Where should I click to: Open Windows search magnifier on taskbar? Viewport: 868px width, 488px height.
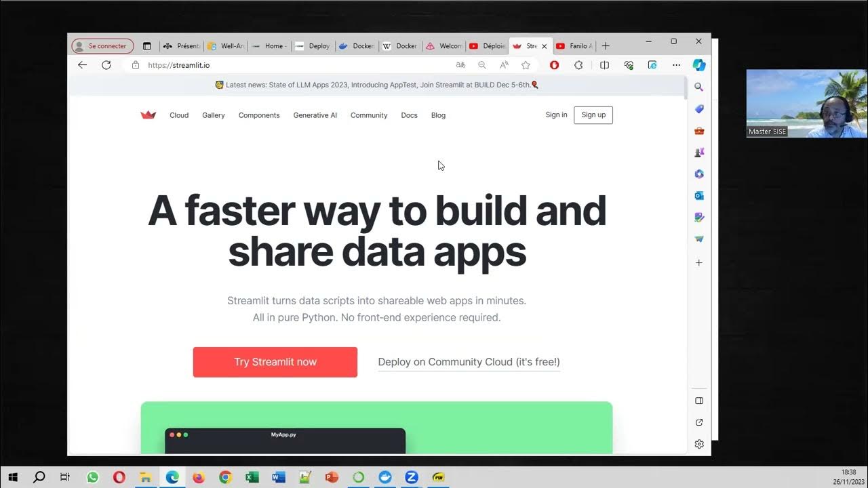(39, 477)
